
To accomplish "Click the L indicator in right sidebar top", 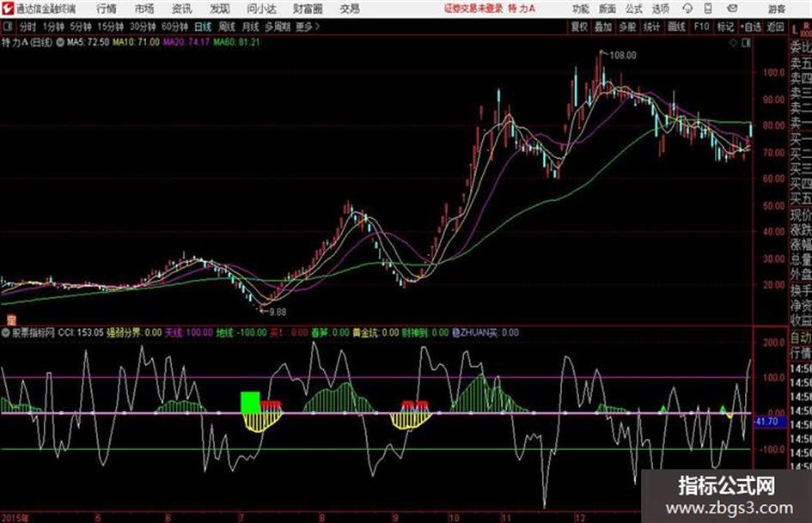I will coord(795,30).
